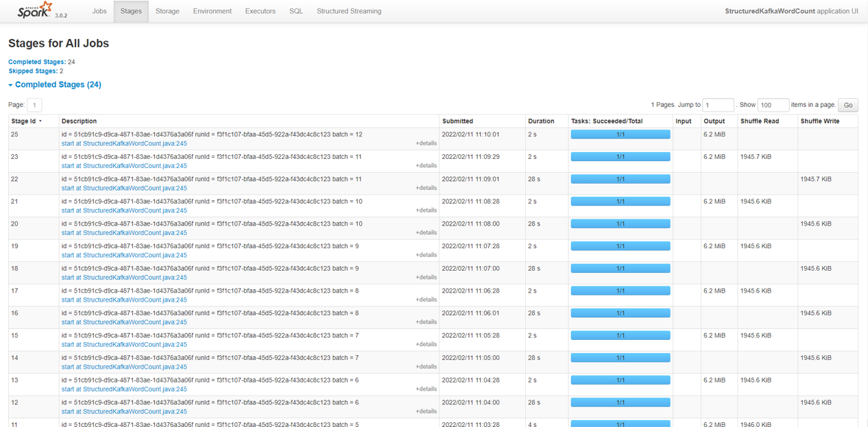This screenshot has width=868, height=427.
Task: Click the items per page input showing 100
Action: pyautogui.click(x=773, y=105)
